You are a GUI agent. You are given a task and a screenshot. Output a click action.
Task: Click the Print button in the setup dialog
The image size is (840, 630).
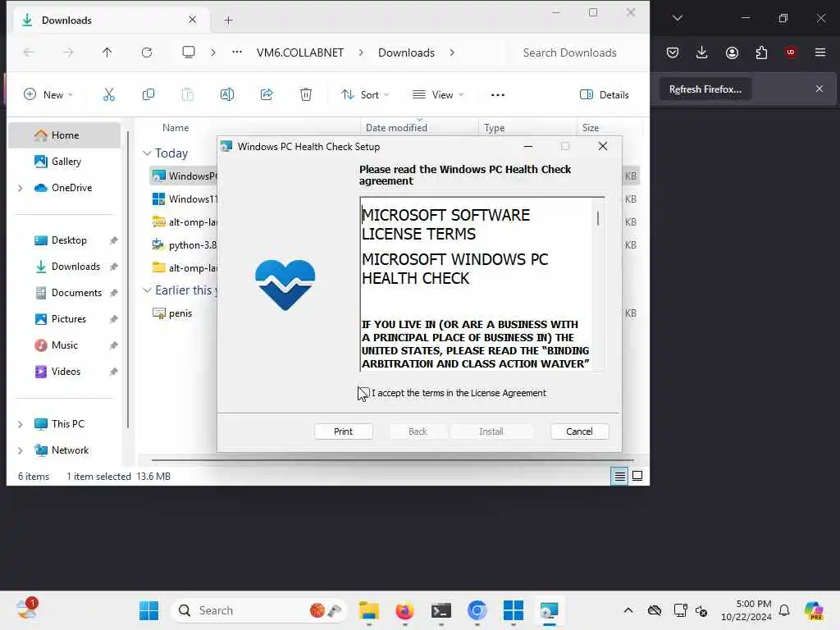pyautogui.click(x=344, y=431)
